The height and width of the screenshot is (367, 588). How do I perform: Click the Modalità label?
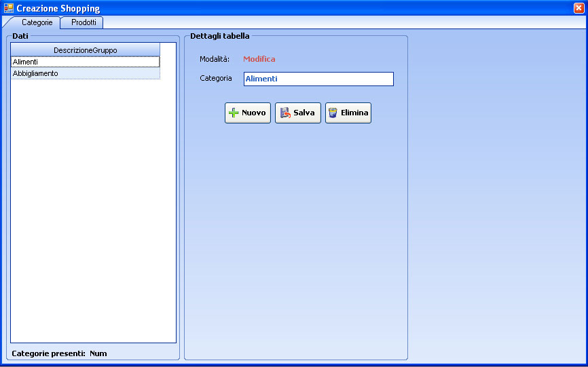coord(215,59)
